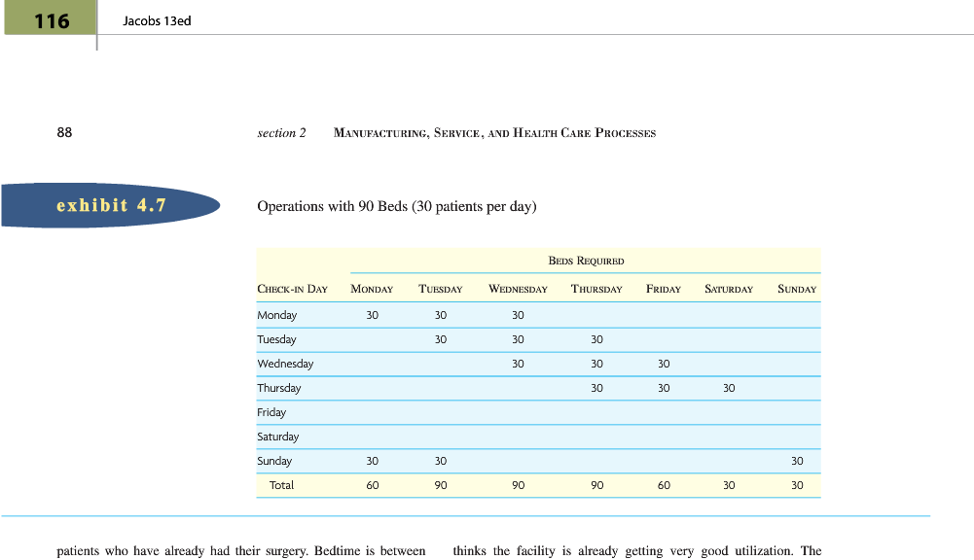Select the Wednesday column header

point(518,289)
